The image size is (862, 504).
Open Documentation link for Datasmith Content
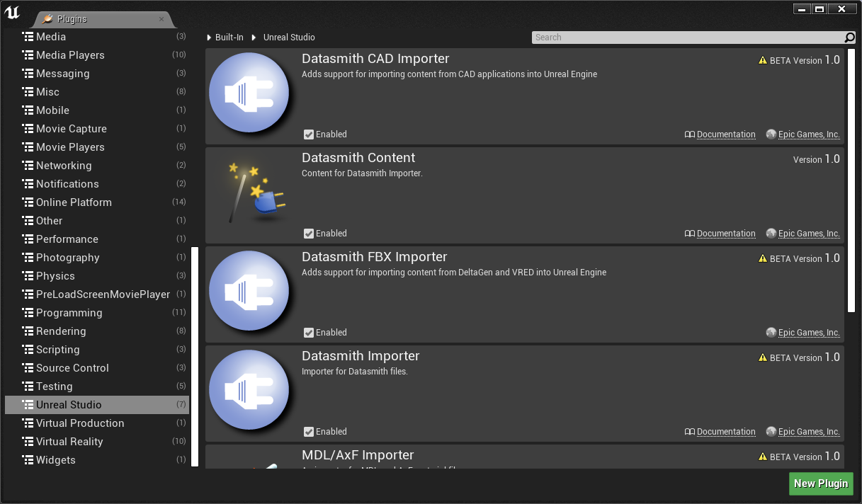coord(726,234)
